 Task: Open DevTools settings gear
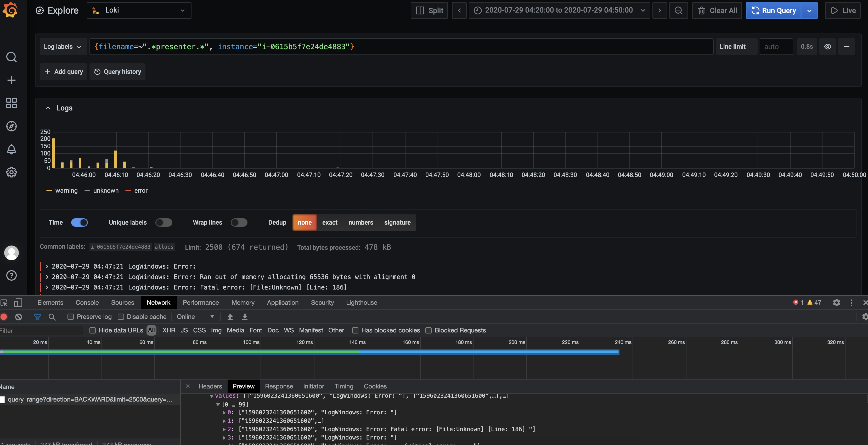point(837,303)
